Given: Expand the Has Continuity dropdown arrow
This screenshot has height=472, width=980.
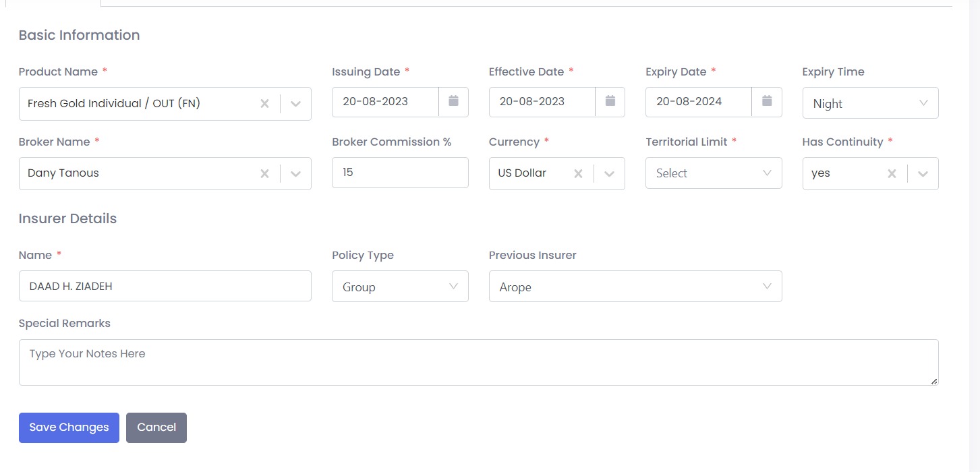Looking at the screenshot, I should (923, 174).
